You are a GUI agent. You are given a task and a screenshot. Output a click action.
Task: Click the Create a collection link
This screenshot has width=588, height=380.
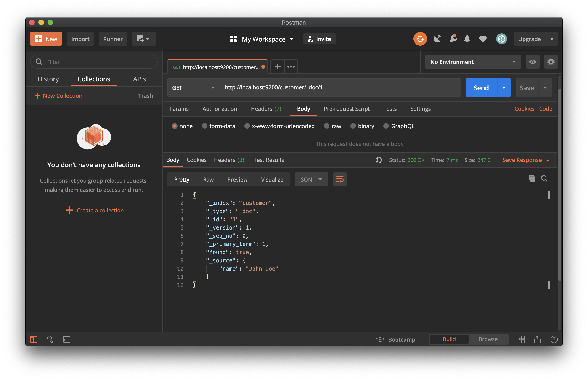pyautogui.click(x=100, y=210)
